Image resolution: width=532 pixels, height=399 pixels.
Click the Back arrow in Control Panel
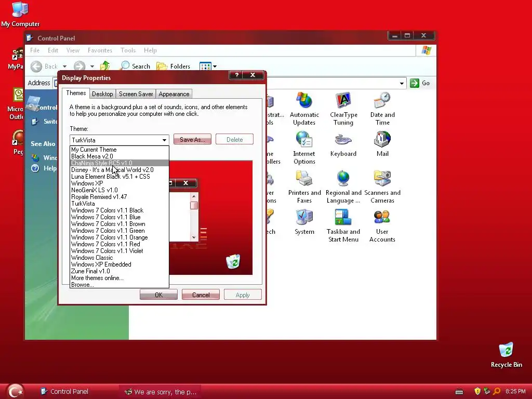tap(36, 66)
